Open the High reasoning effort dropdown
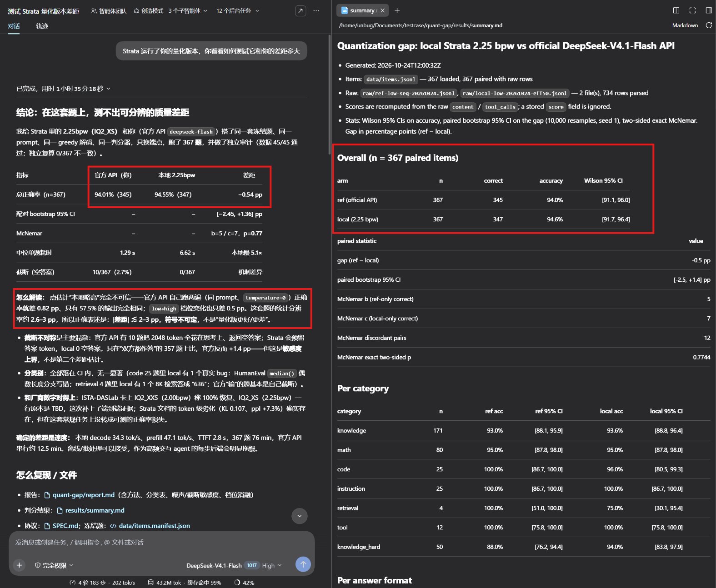 [272, 566]
